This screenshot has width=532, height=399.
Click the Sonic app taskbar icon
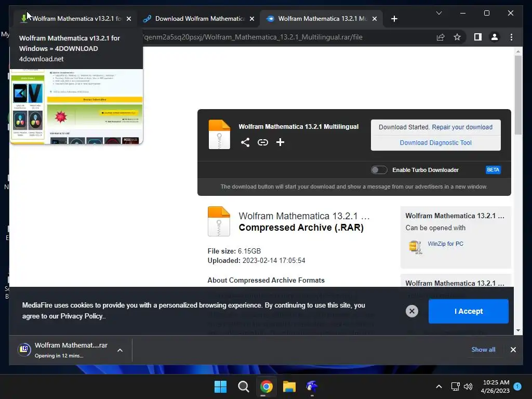(x=312, y=387)
